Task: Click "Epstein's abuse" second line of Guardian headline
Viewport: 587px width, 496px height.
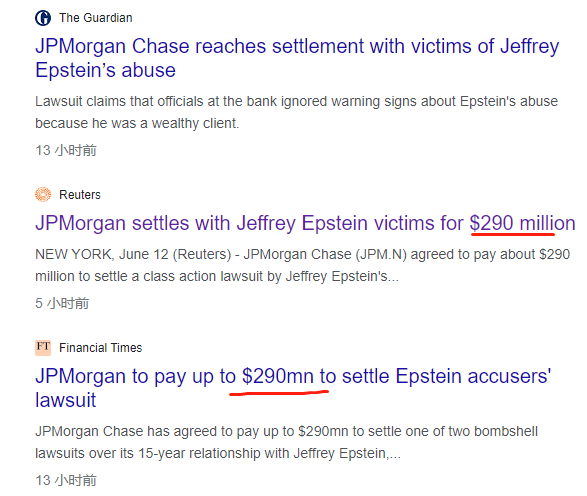Action: point(106,70)
